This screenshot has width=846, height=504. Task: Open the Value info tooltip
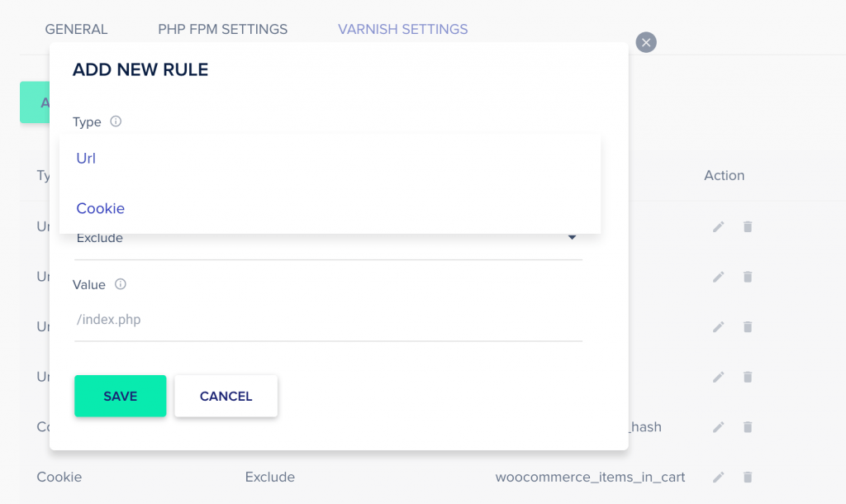tap(121, 284)
